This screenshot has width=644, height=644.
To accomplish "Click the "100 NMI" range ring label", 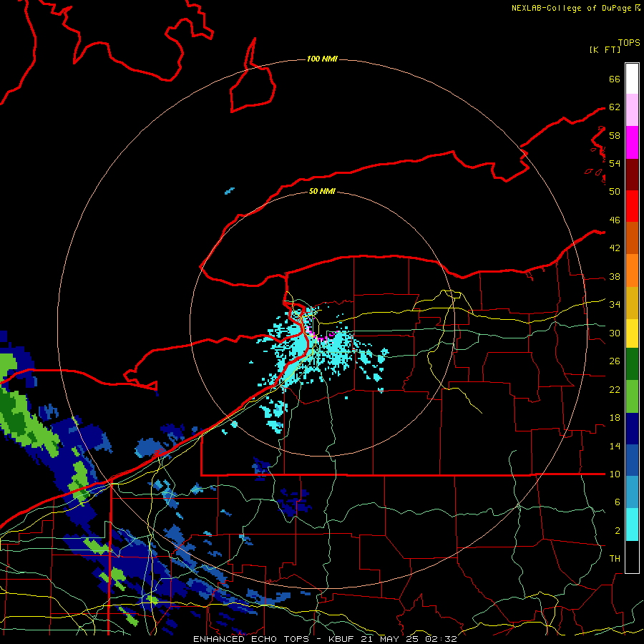I will click(322, 59).
